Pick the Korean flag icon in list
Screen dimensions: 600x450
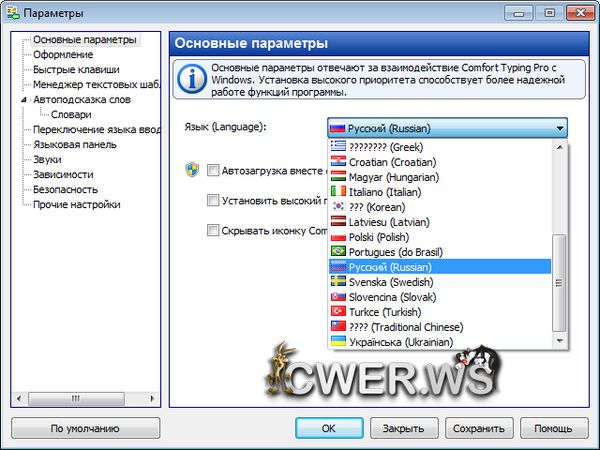tap(338, 206)
